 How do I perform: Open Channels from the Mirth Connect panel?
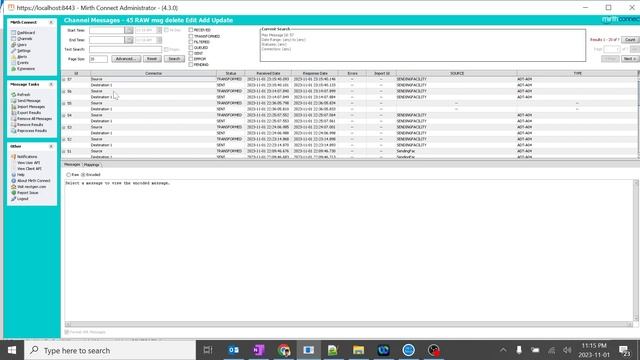24,39
